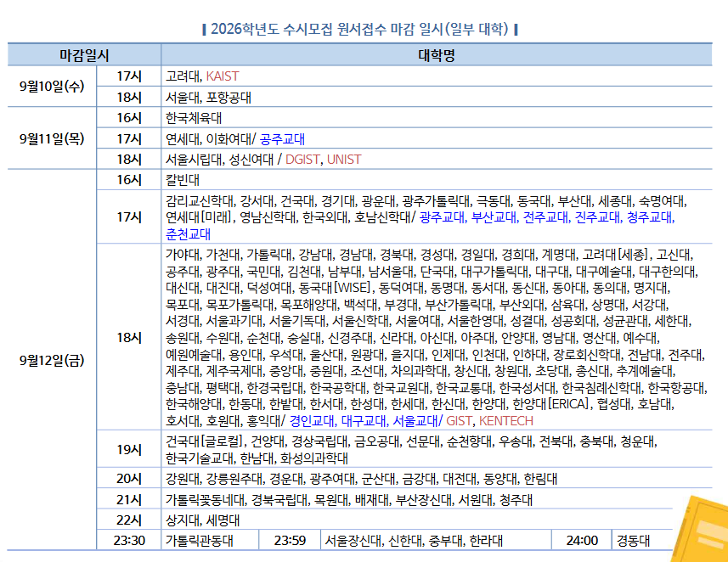The image size is (728, 562).
Task: Click the '9월11일(목)' date cell
Action: tap(52, 138)
